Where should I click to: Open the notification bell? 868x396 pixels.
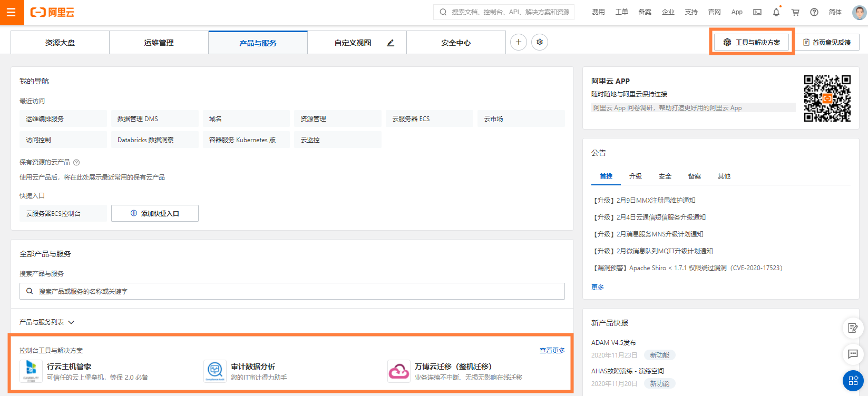pos(776,12)
